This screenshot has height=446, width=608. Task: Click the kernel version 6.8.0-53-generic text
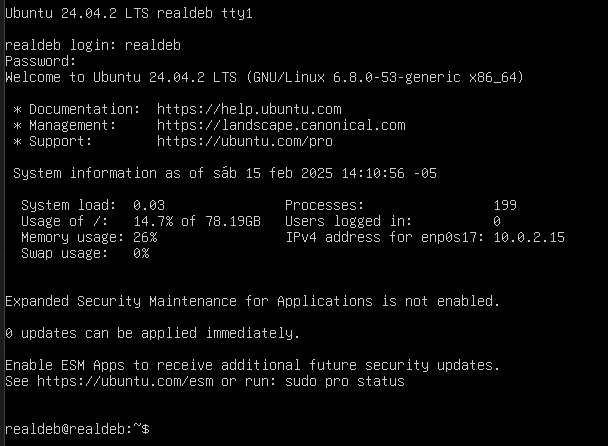click(x=397, y=78)
